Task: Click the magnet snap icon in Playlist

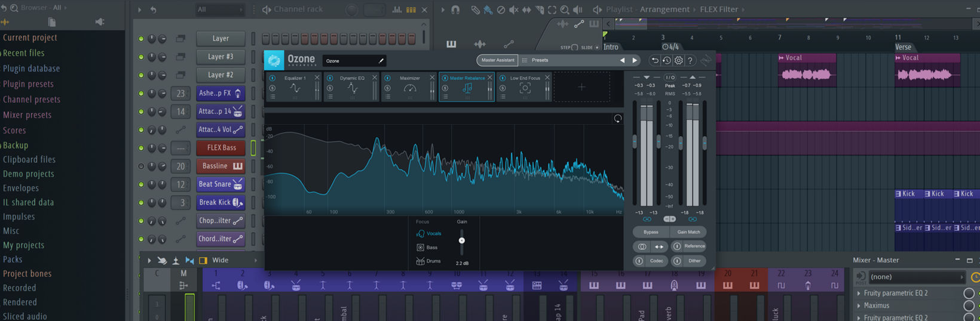Action: tap(455, 10)
